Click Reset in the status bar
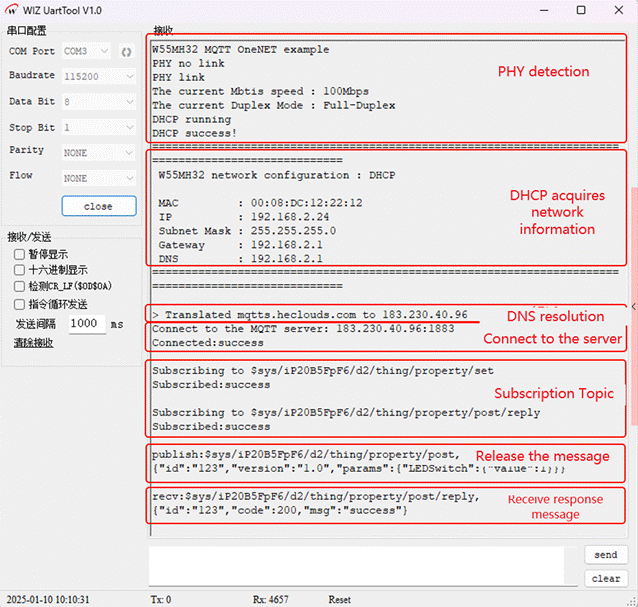The height and width of the screenshot is (607, 638). 340,599
